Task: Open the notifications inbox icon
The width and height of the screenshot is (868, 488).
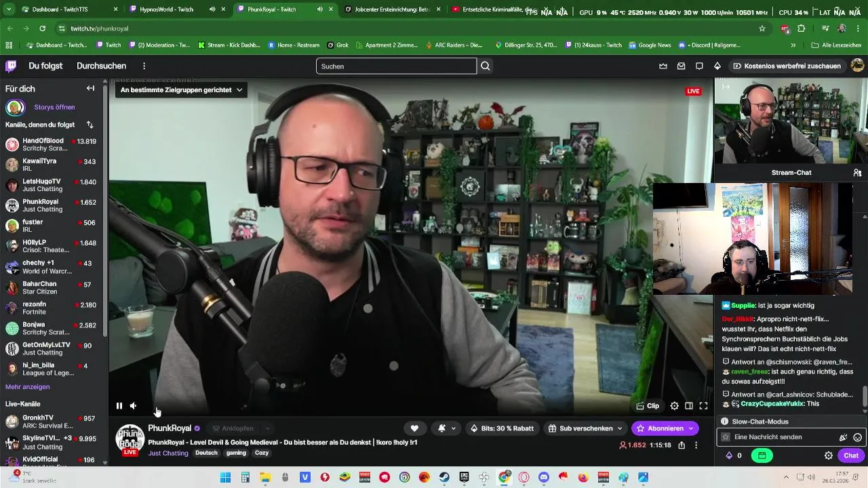Action: [682, 66]
